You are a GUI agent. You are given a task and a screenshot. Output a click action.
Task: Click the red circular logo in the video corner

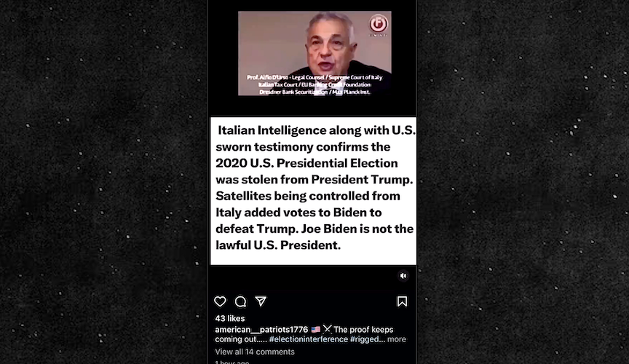378,24
